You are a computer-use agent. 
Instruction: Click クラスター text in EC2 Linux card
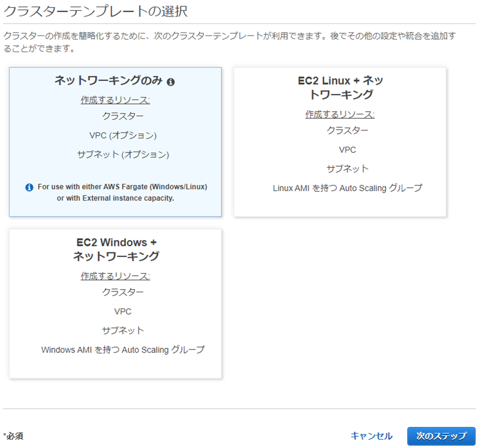tap(348, 130)
